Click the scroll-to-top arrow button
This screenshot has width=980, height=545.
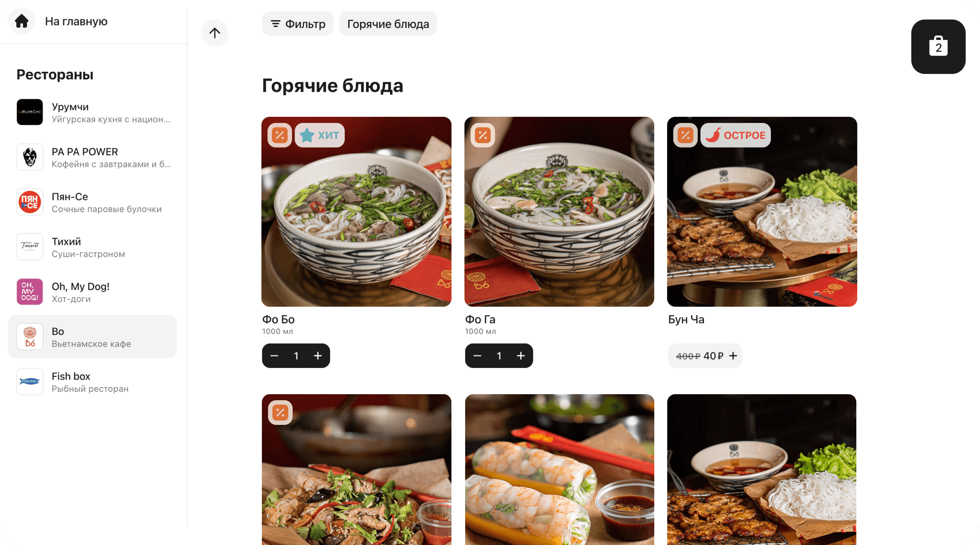[215, 33]
